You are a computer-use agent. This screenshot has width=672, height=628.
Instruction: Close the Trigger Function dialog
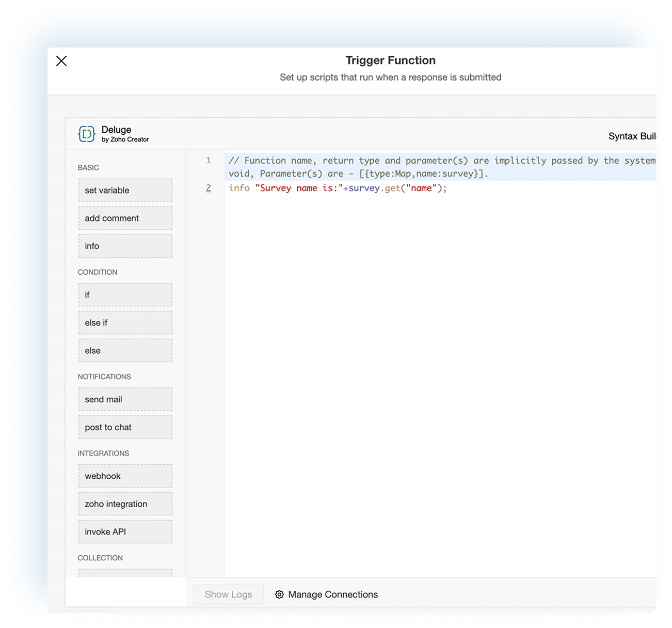(61, 60)
